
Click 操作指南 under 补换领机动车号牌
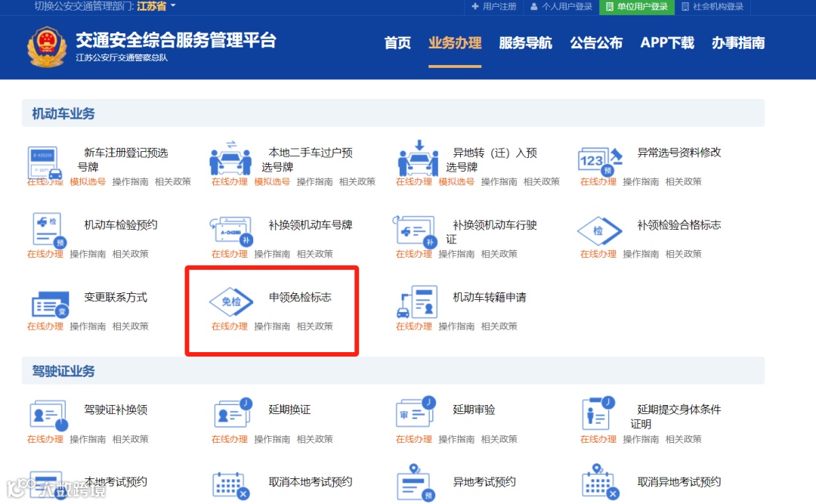272,254
